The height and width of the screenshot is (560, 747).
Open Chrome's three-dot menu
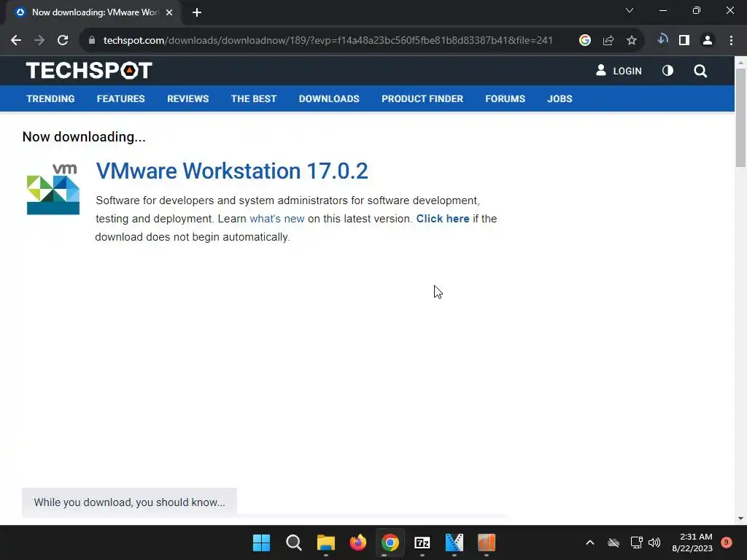tap(731, 41)
